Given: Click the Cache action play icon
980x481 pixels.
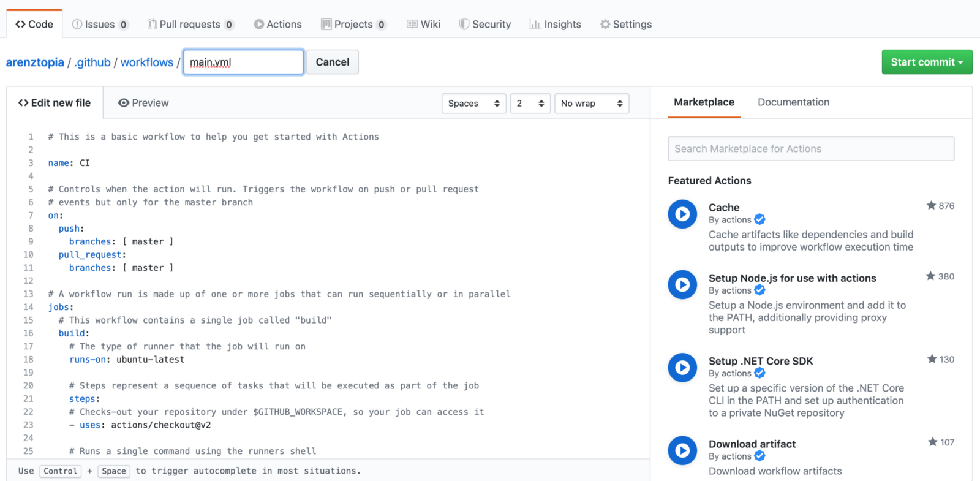Looking at the screenshot, I should click(x=682, y=214).
